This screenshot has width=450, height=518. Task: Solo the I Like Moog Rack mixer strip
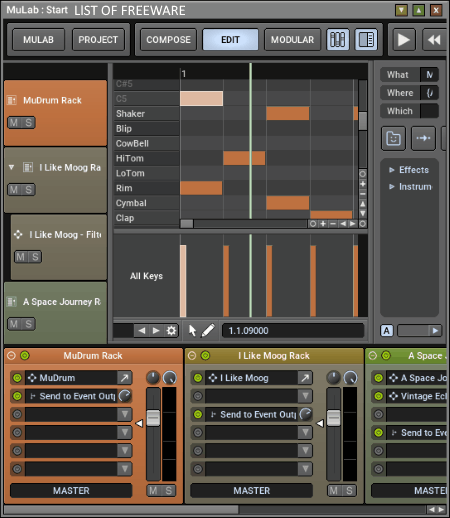(x=349, y=491)
